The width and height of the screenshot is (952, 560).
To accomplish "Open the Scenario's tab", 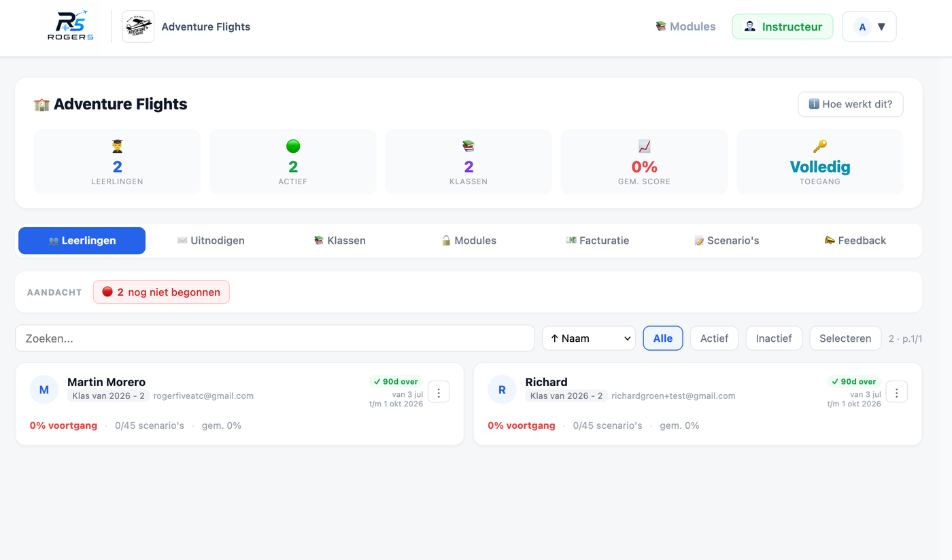I will (x=726, y=241).
